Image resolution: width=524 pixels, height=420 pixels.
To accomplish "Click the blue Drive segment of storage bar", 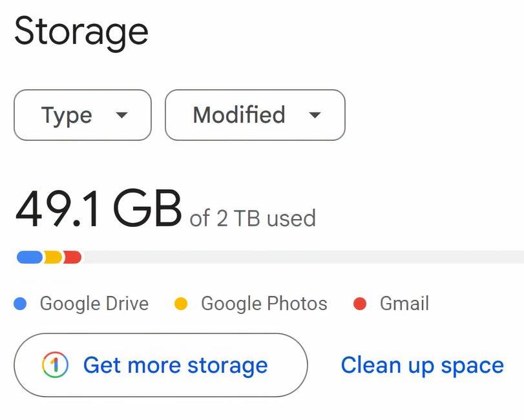I will point(29,257).
